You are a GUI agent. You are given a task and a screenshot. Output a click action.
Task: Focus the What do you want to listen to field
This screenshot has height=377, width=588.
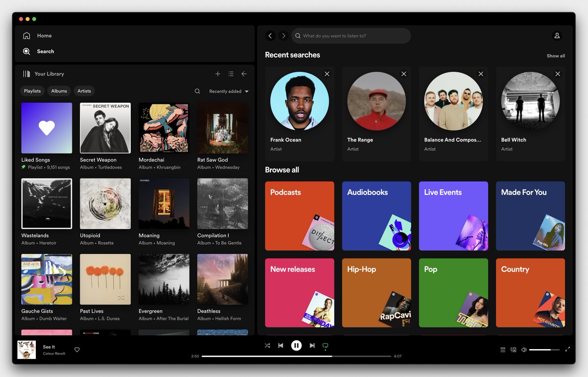pos(351,36)
